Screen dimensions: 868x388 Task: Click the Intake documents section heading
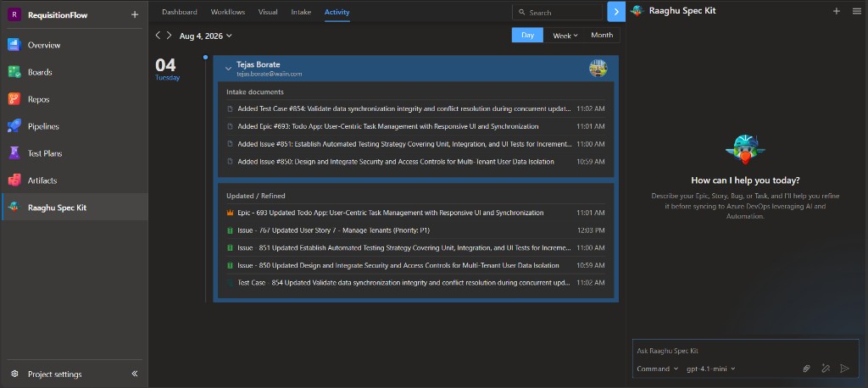254,91
